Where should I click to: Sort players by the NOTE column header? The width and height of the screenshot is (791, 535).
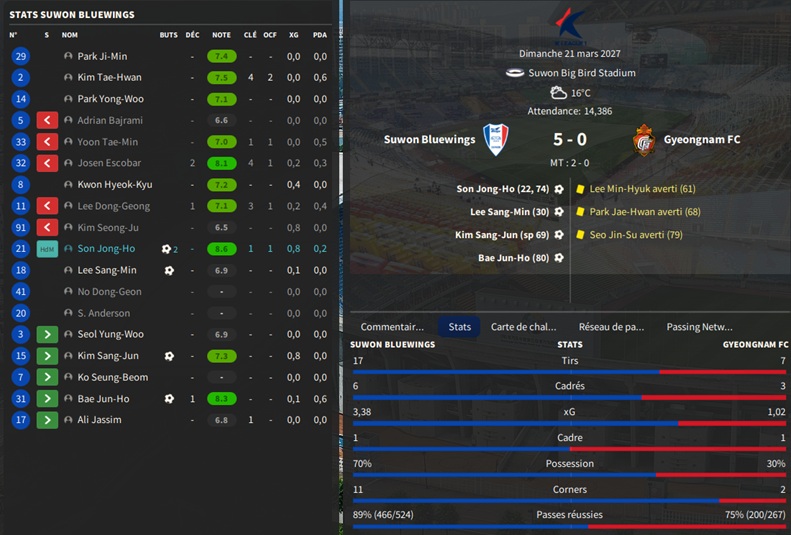point(221,35)
